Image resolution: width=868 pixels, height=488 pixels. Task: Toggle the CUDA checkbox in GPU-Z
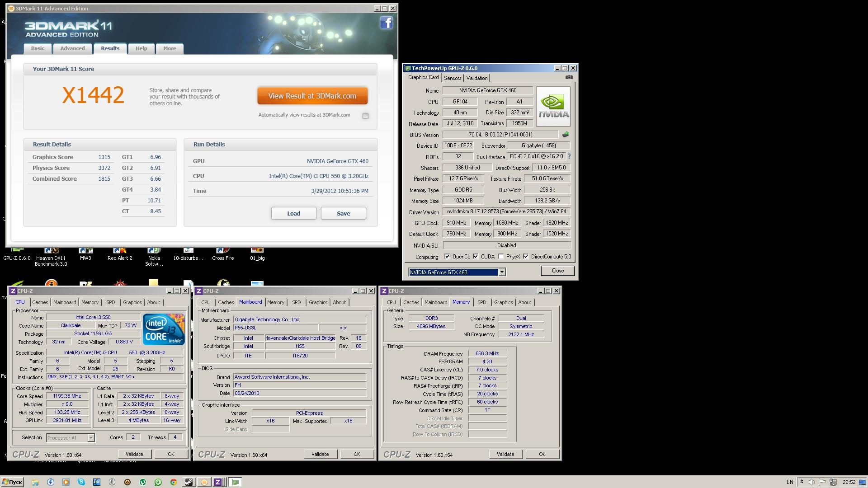pyautogui.click(x=476, y=256)
